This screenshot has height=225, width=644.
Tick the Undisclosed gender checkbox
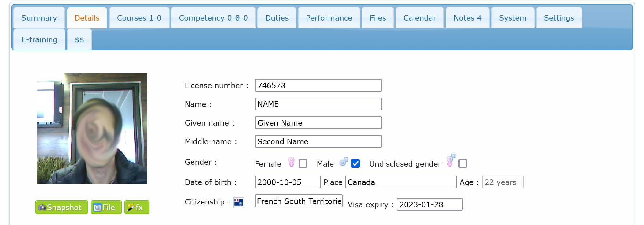(x=462, y=163)
